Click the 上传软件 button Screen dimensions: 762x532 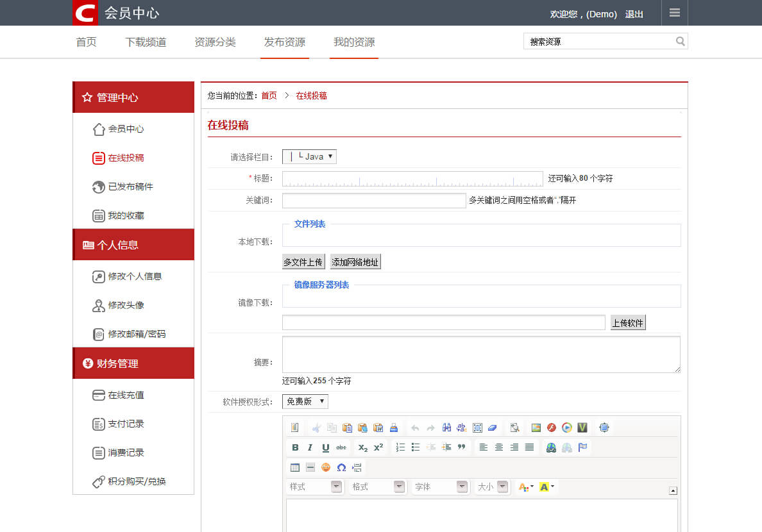click(628, 322)
